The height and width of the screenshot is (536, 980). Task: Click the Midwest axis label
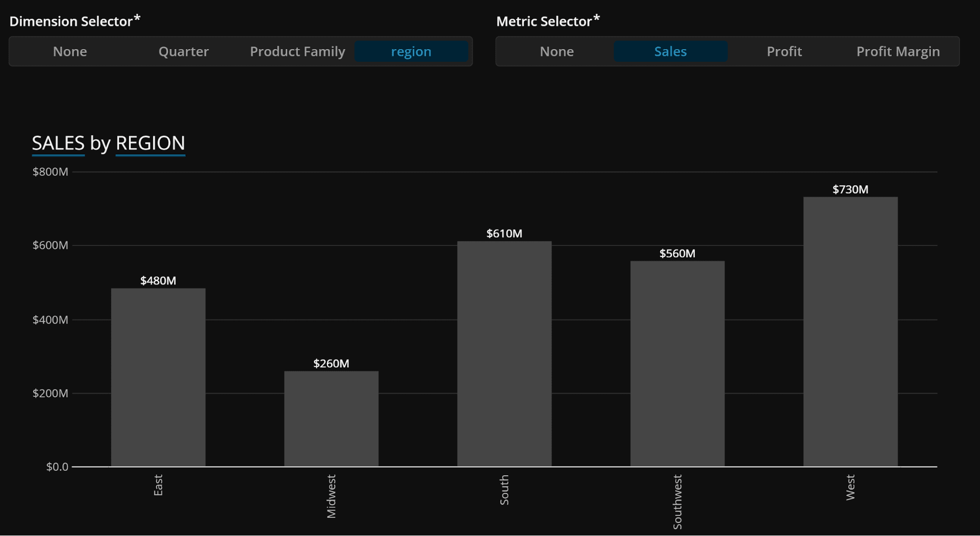(331, 496)
